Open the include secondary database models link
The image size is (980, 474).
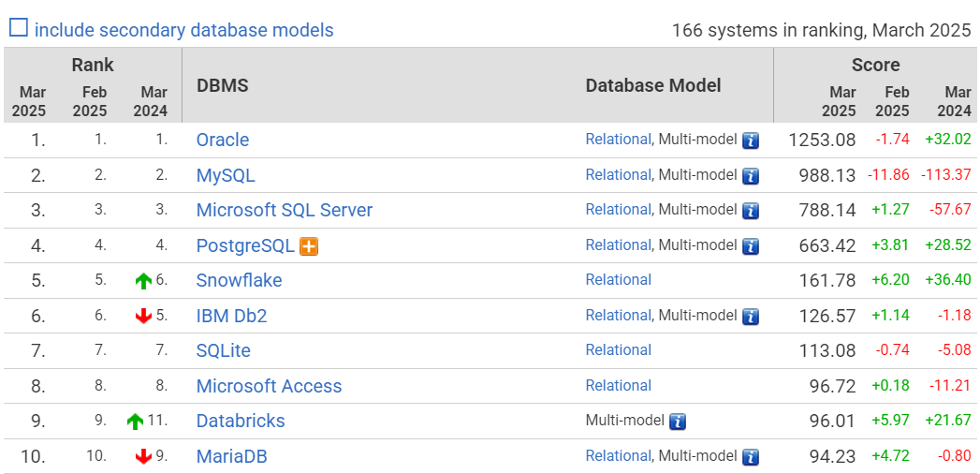[x=183, y=30]
